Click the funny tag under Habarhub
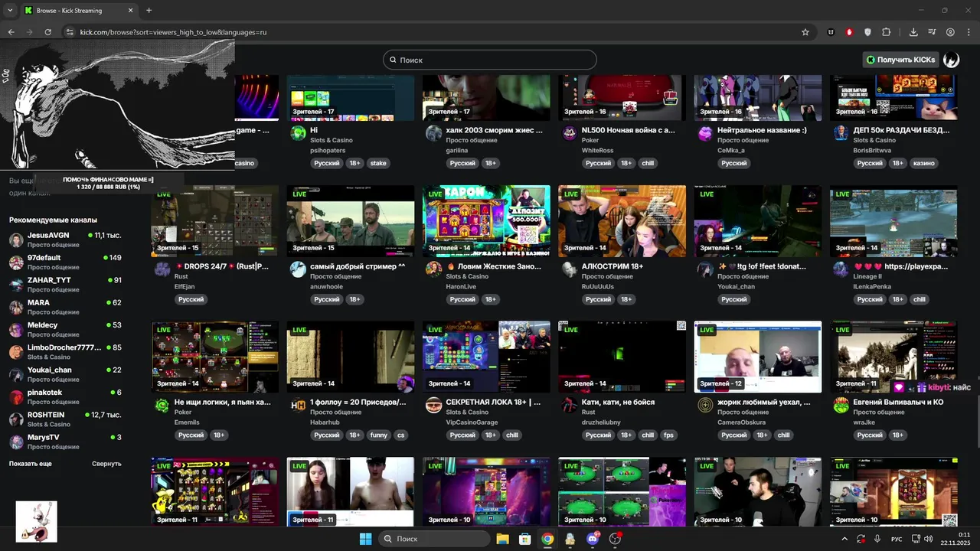 378,435
